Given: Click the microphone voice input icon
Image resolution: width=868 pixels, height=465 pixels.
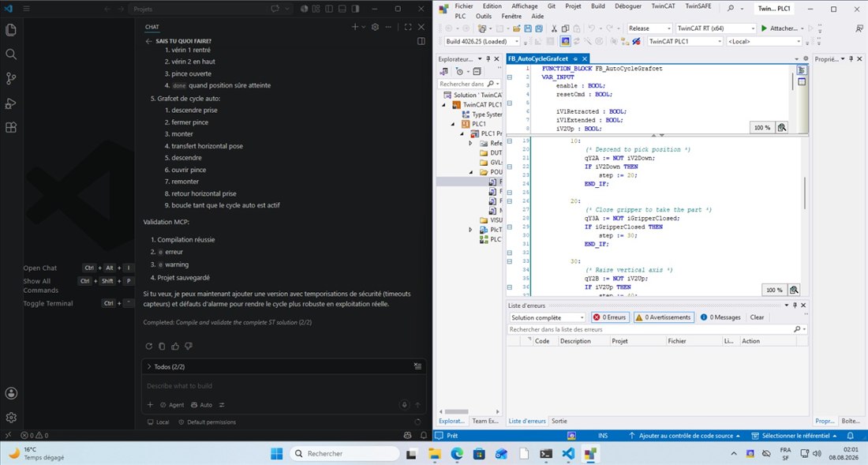Looking at the screenshot, I should pyautogui.click(x=404, y=405).
